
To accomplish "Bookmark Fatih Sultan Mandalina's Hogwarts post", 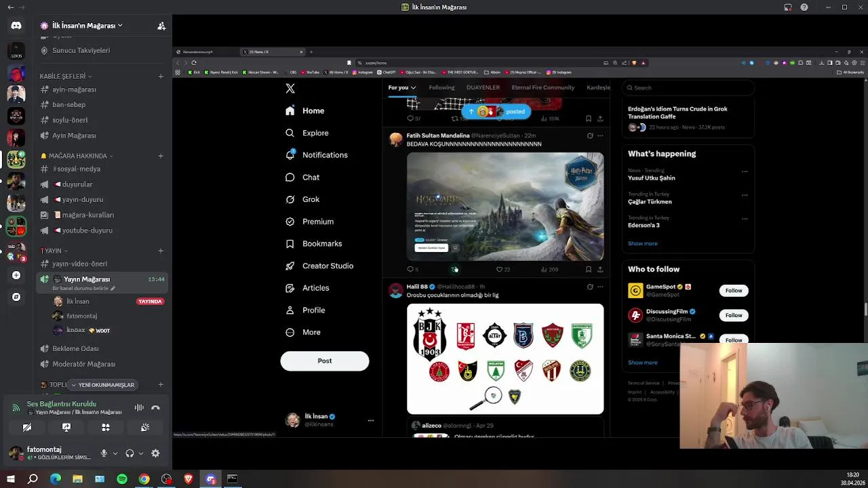I will [588, 270].
